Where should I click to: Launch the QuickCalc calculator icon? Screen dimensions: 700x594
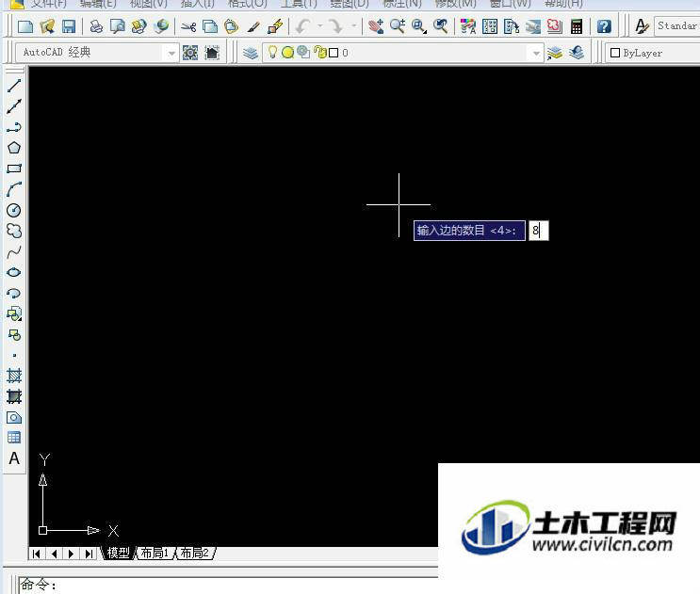(x=577, y=26)
